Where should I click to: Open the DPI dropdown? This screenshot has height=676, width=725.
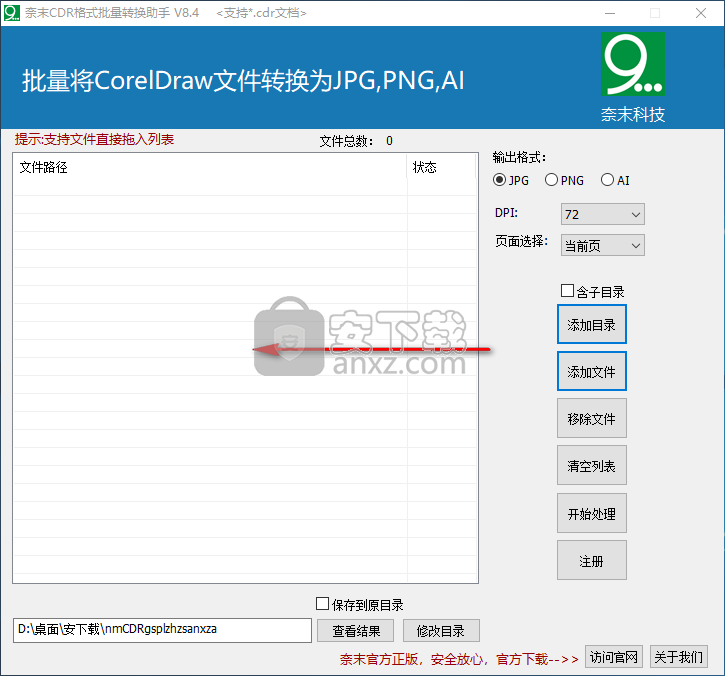603,214
